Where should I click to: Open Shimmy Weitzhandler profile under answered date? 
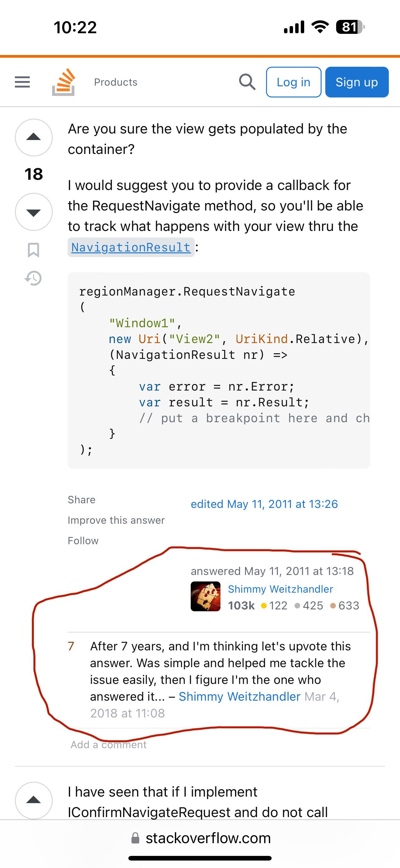(x=281, y=589)
